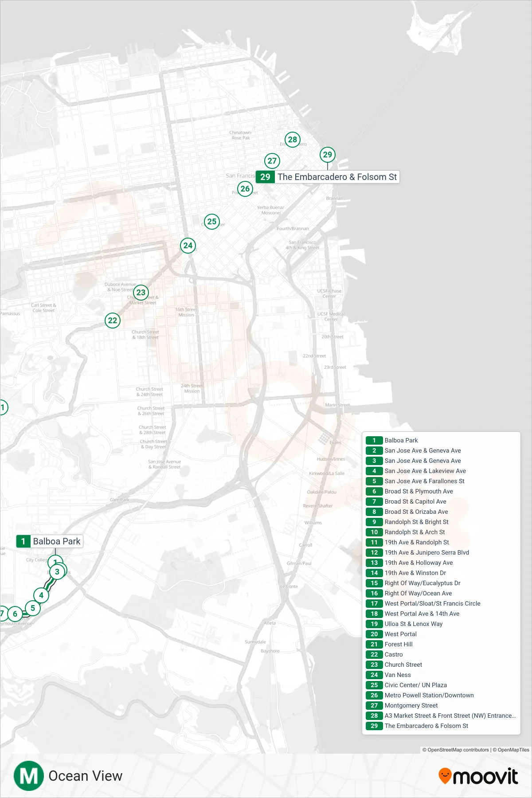Open the OpenMapTiles attribution link
532x798 pixels.
tap(511, 750)
